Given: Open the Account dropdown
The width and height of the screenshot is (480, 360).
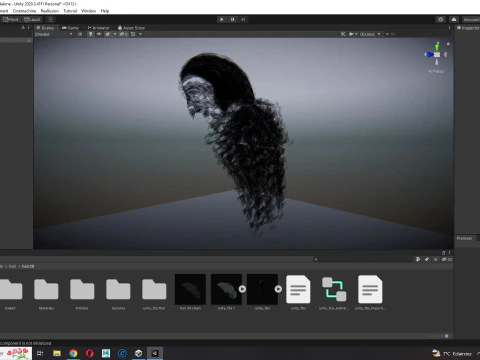Looking at the screenshot, I should pos(471,19).
